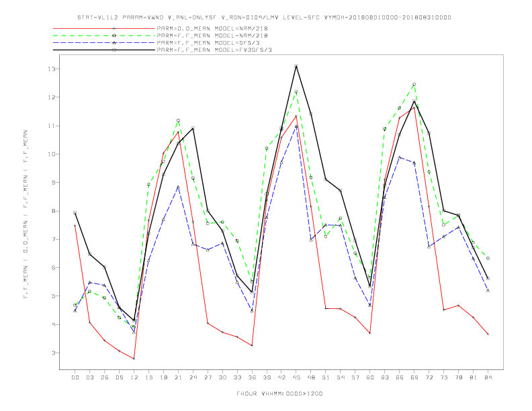Click x-axis tick label 69

414,377
